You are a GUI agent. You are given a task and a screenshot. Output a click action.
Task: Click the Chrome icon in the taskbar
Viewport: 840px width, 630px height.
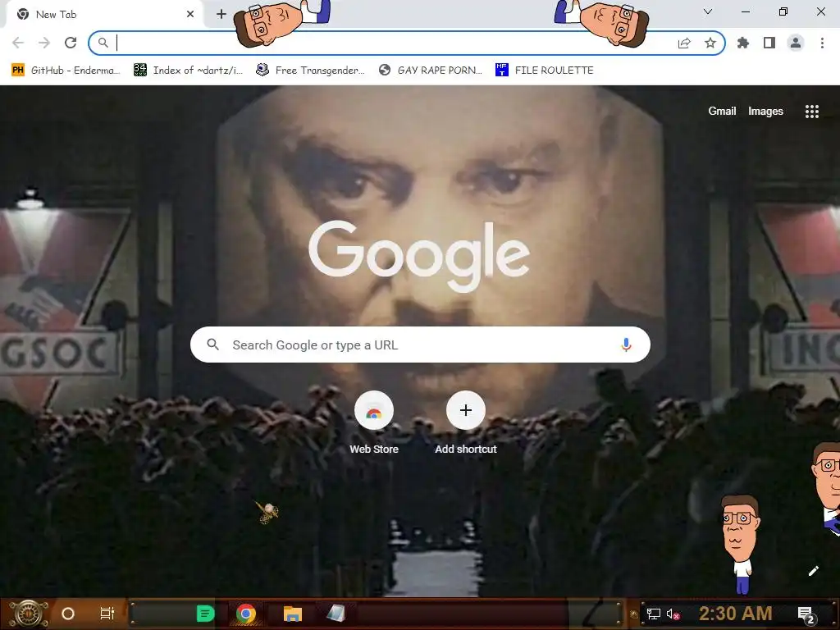click(246, 614)
